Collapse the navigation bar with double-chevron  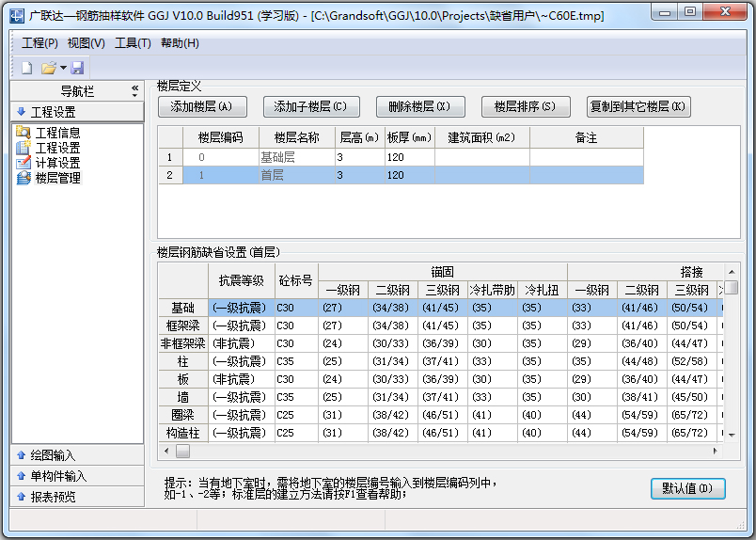tap(134, 89)
